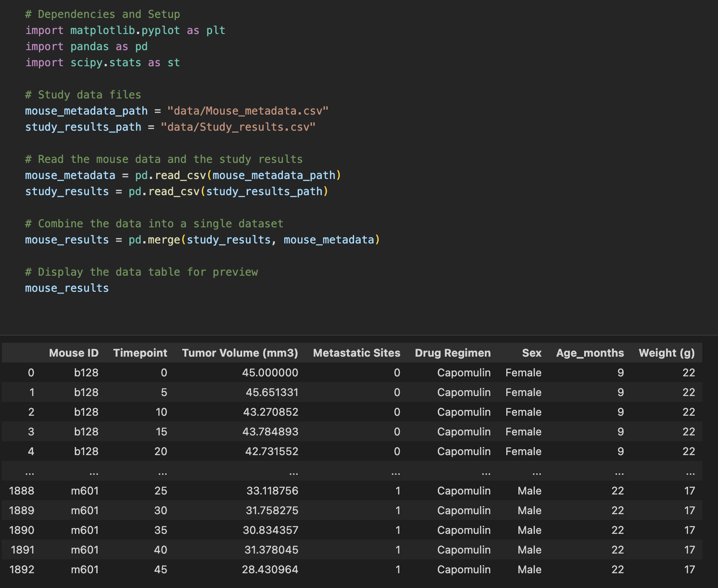Click "Female" in the b128 row at timepoint 0
The image size is (718, 588).
tap(523, 373)
